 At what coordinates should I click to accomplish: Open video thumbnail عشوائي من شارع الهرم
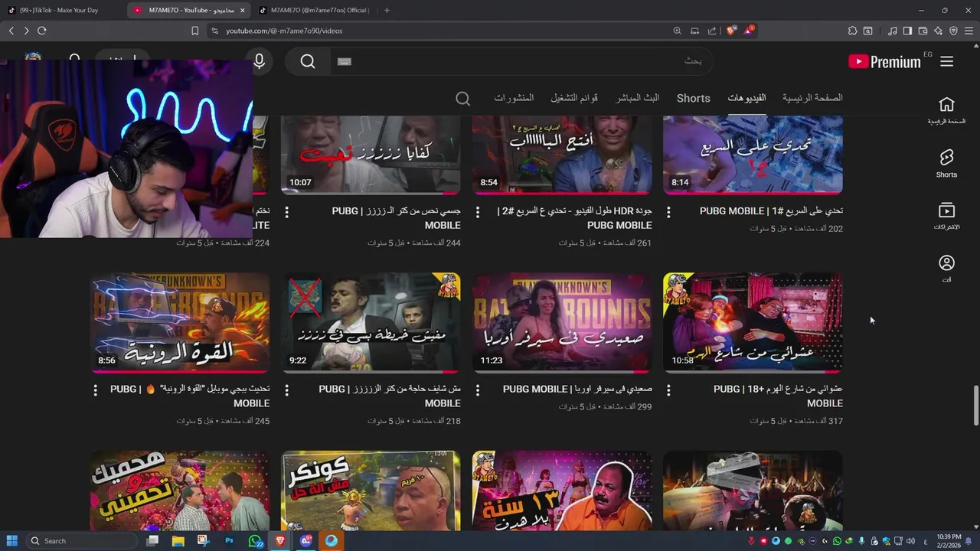[753, 322]
